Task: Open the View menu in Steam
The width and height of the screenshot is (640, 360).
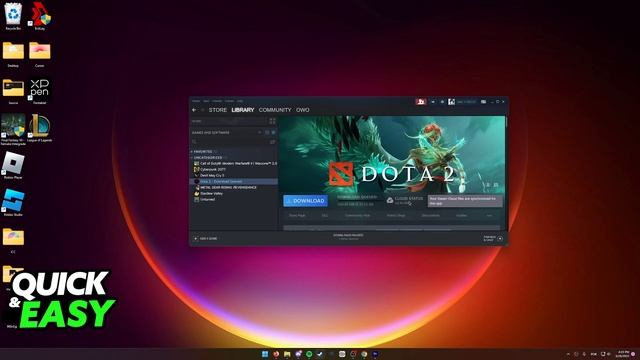Action: [206, 101]
